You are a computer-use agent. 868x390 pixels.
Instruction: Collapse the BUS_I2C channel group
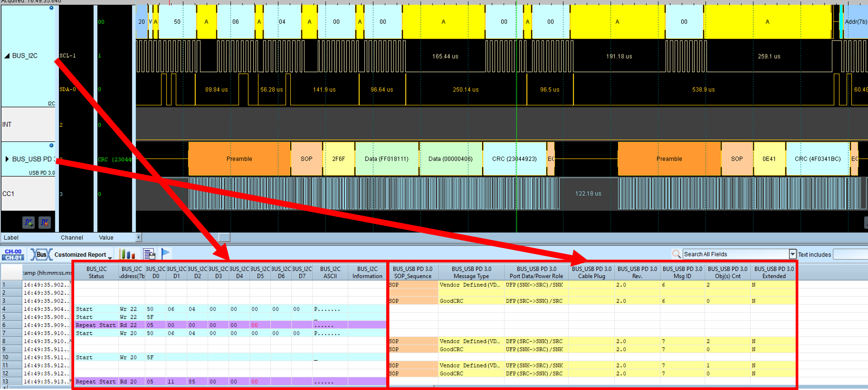pyautogui.click(x=7, y=56)
